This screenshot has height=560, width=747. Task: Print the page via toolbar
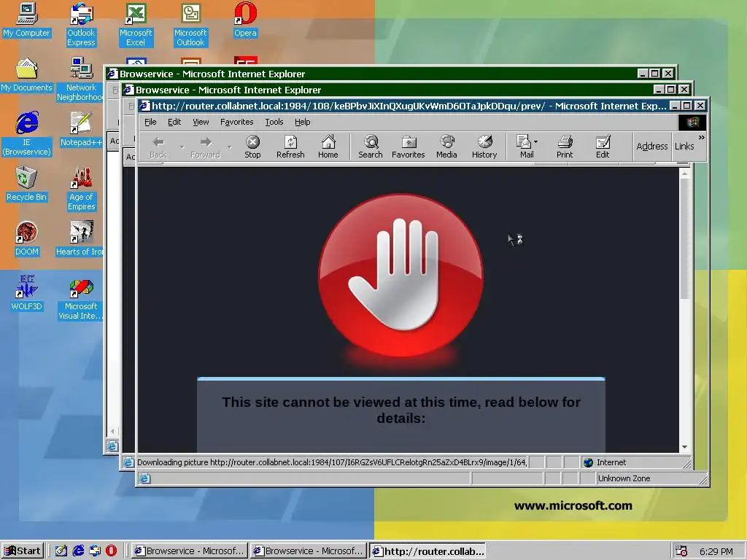coord(565,147)
